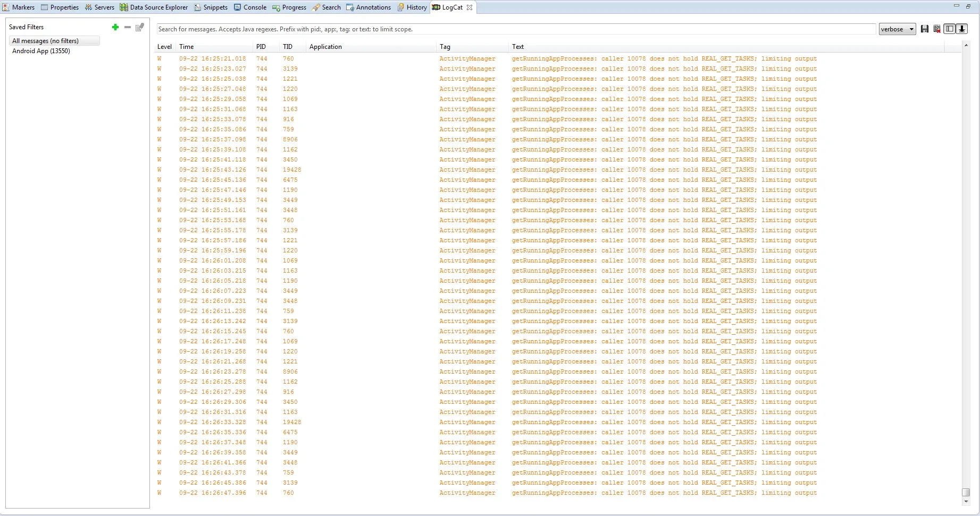The width and height of the screenshot is (980, 516).
Task: Select the log entry at 16:26:09.231
Action: click(x=557, y=301)
